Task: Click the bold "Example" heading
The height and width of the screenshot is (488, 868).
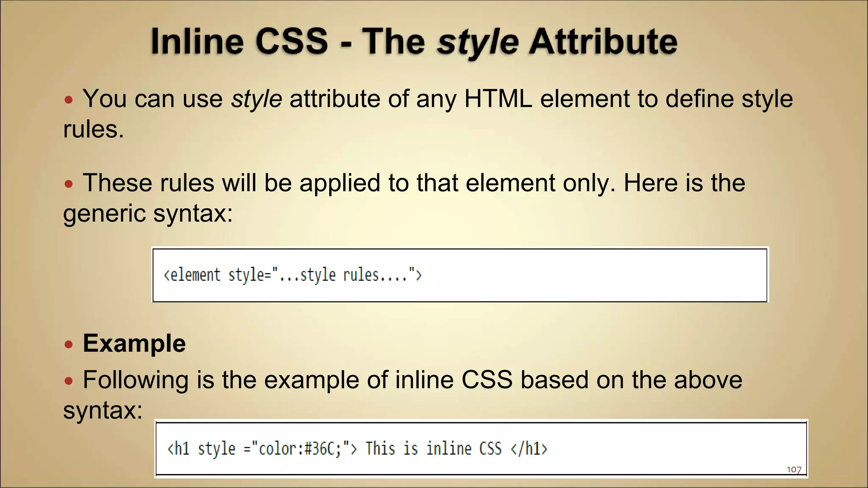Action: tap(134, 343)
